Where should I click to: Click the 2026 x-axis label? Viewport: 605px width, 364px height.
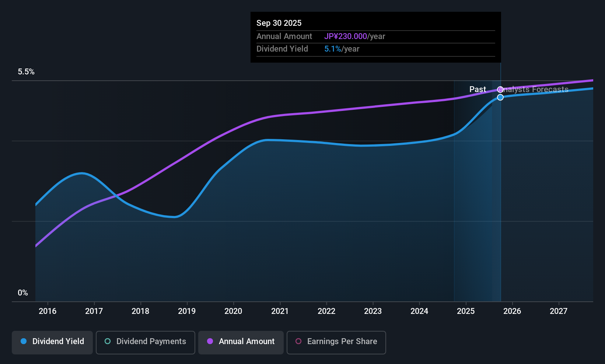(512, 311)
